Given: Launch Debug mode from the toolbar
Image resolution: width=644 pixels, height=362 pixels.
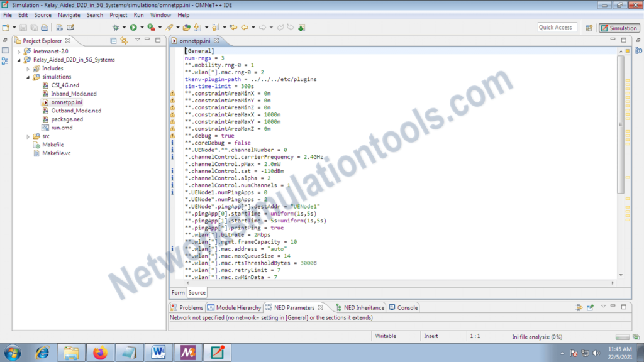Looking at the screenshot, I should coord(116,27).
